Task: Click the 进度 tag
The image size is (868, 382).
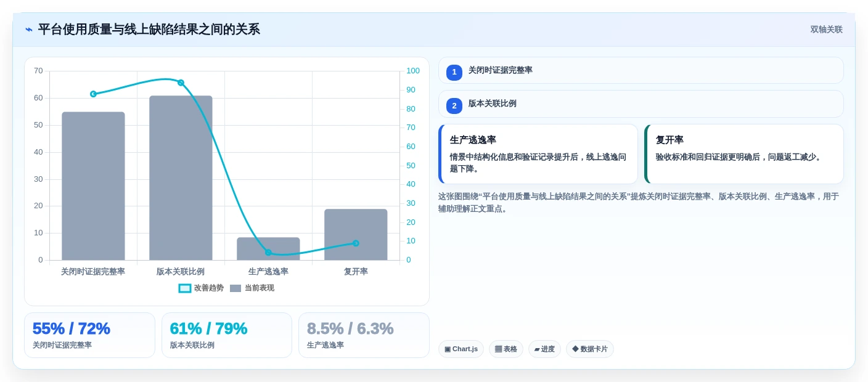Action: coord(544,349)
